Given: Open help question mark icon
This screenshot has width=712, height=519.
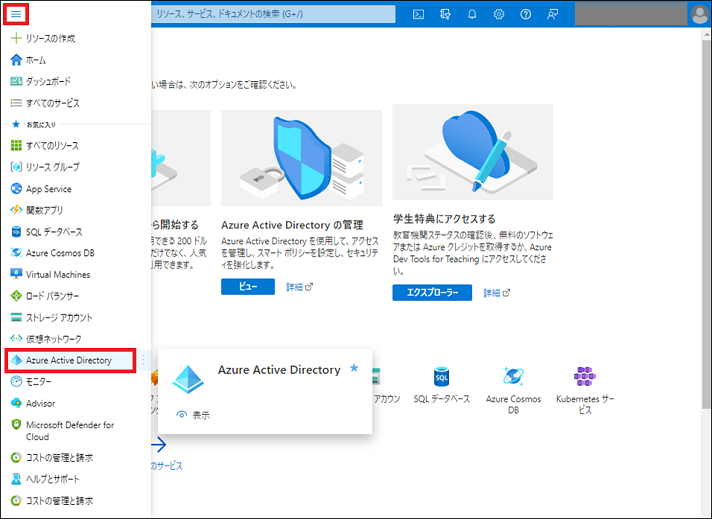Looking at the screenshot, I should [x=525, y=15].
